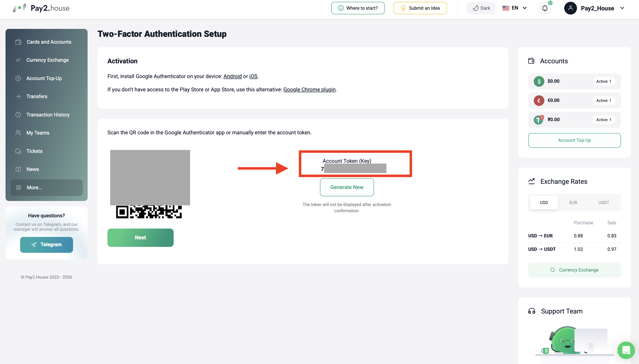The image size is (639, 364).
Task: Open the live chat widget
Action: tap(626, 350)
